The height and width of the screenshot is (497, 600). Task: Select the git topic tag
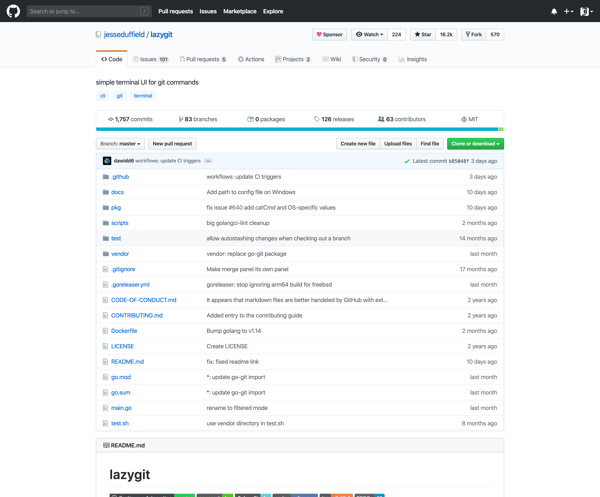click(x=119, y=96)
